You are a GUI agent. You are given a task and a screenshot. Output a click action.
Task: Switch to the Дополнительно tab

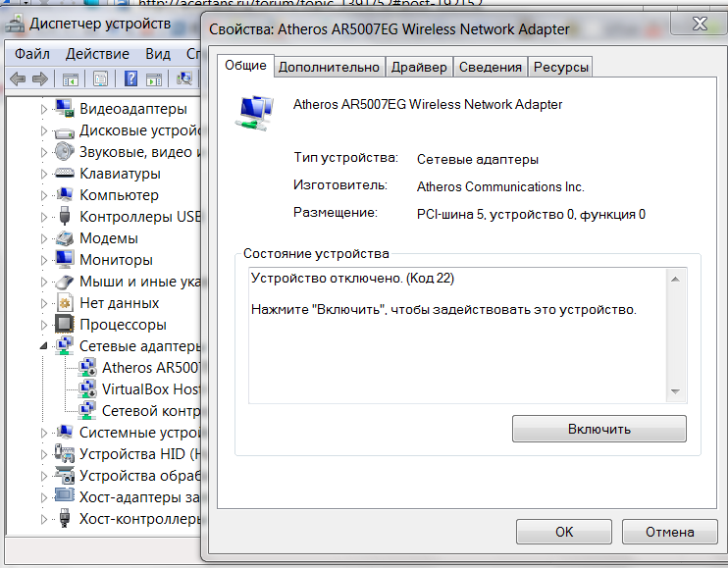click(329, 68)
